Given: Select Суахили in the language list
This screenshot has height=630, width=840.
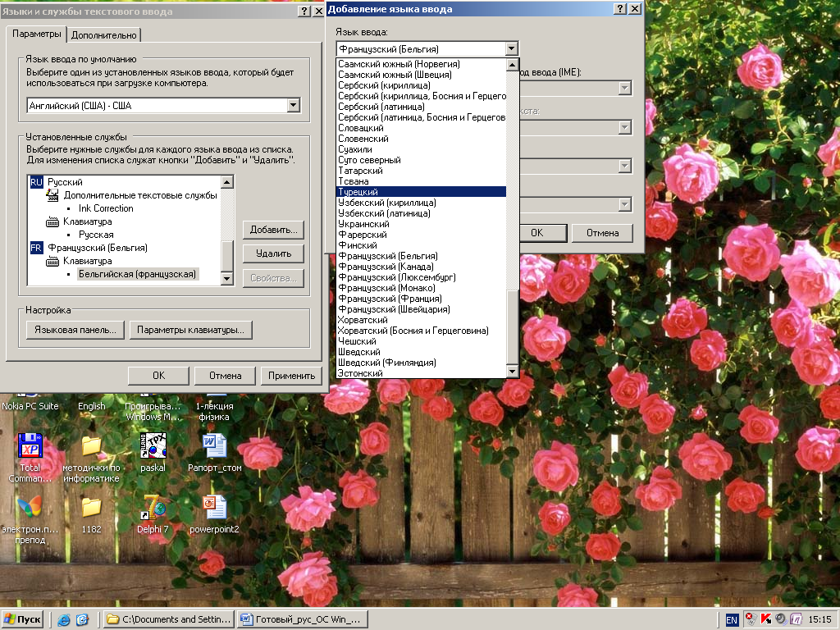Looking at the screenshot, I should [421, 149].
